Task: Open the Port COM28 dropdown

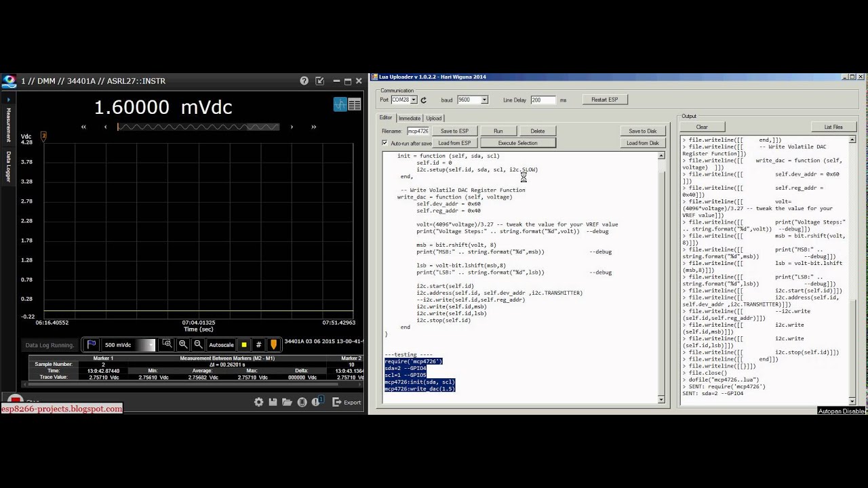Action: pyautogui.click(x=412, y=100)
